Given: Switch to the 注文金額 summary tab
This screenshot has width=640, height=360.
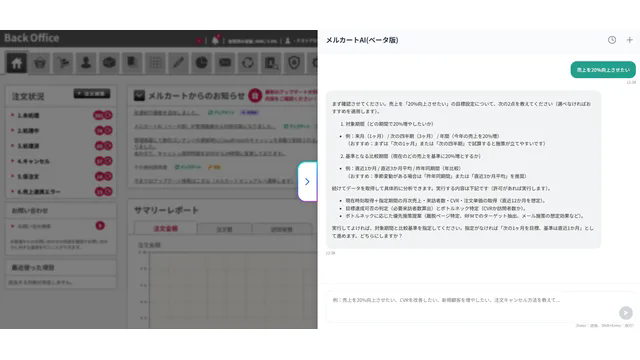Looking at the screenshot, I should tap(165, 229).
